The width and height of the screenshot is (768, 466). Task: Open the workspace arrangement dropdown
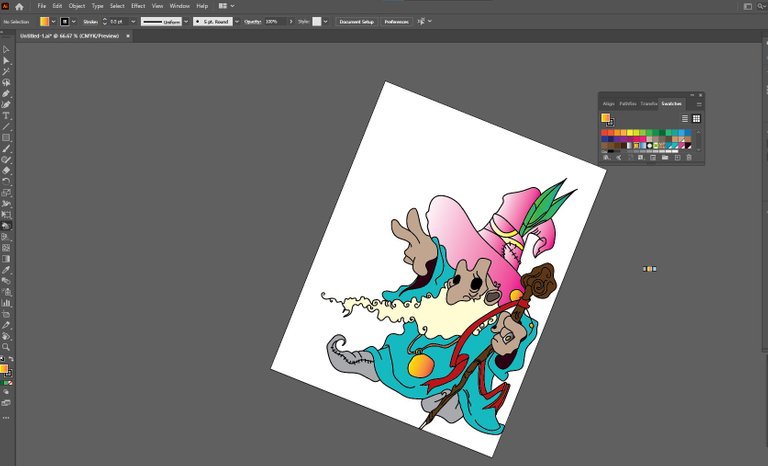pyautogui.click(x=232, y=6)
